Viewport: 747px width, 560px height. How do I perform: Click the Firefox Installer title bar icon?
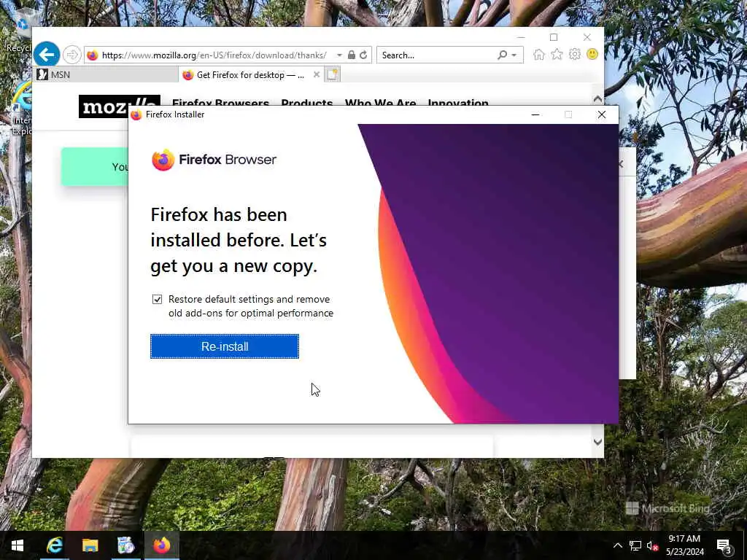[x=136, y=114]
